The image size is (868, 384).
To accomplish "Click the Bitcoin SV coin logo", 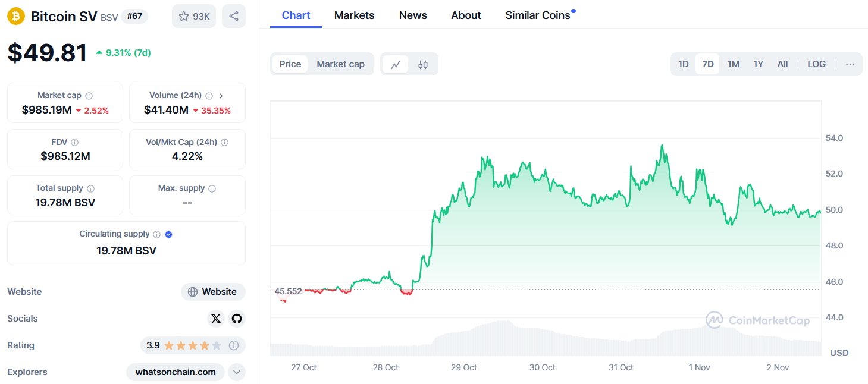I will [x=16, y=16].
